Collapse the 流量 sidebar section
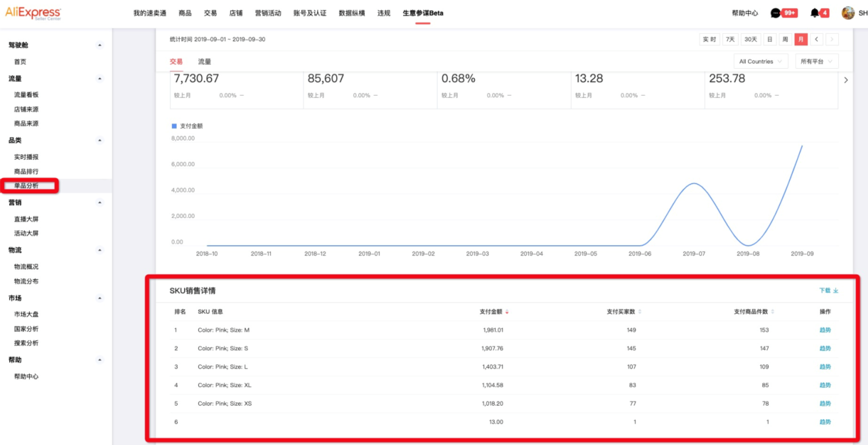Viewport: 868px width, 445px height. pos(100,79)
